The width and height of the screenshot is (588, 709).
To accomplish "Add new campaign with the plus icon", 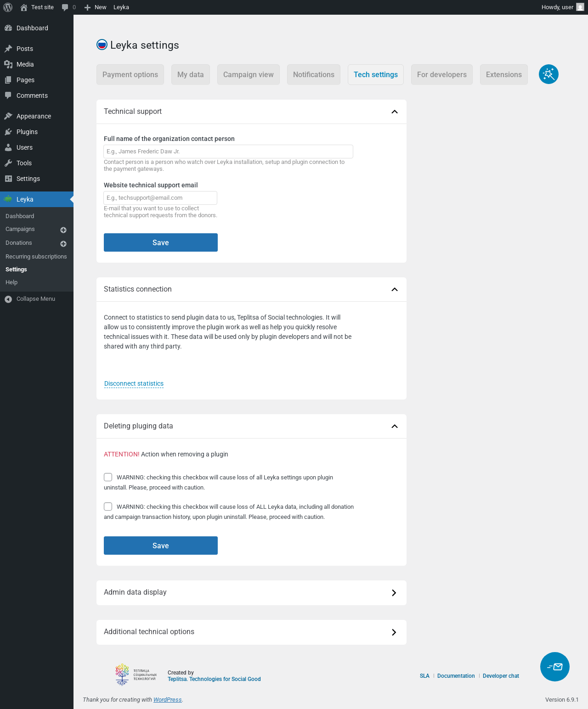I will tap(63, 230).
